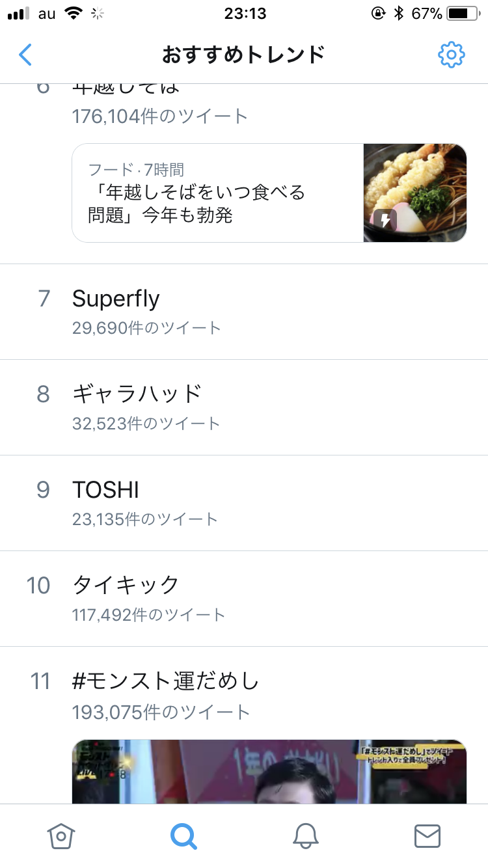This screenshot has height=868, width=488.
Task: Tap the おすすめトレンド page title
Action: [243, 55]
